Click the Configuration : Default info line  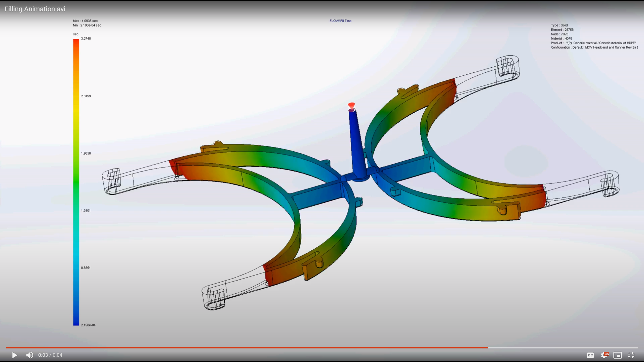click(x=594, y=48)
